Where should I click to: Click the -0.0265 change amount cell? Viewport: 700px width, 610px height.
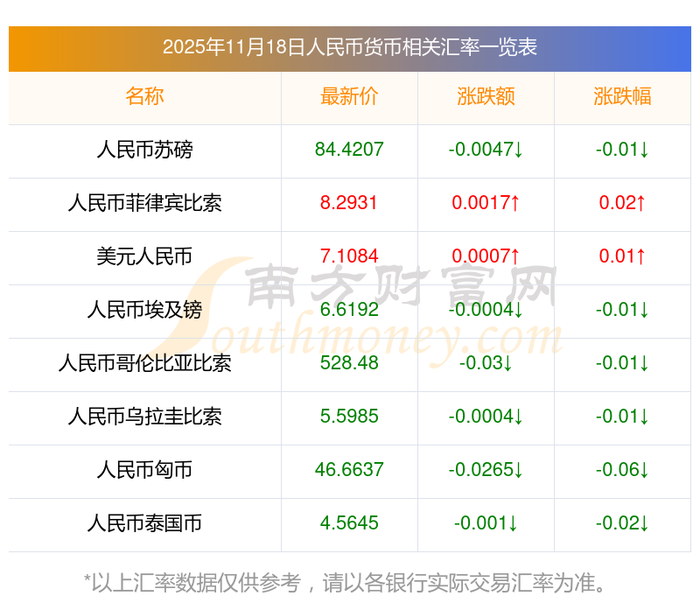pyautogui.click(x=486, y=470)
